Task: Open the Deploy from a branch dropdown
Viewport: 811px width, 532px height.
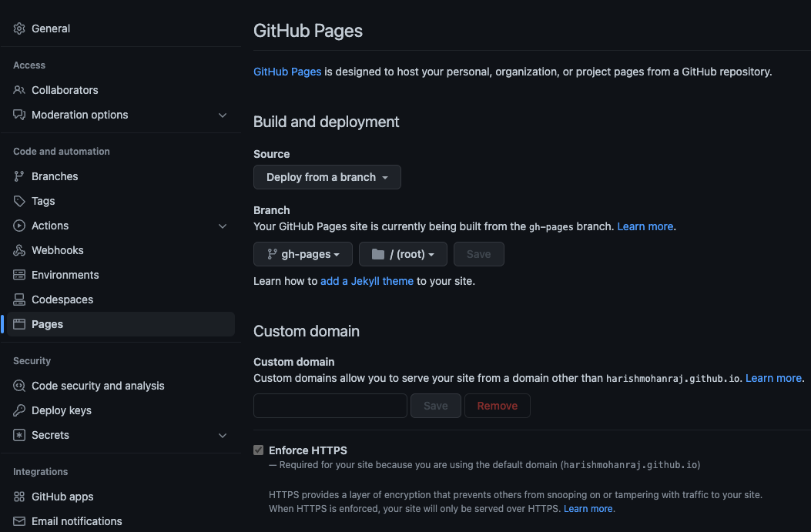Action: coord(327,177)
